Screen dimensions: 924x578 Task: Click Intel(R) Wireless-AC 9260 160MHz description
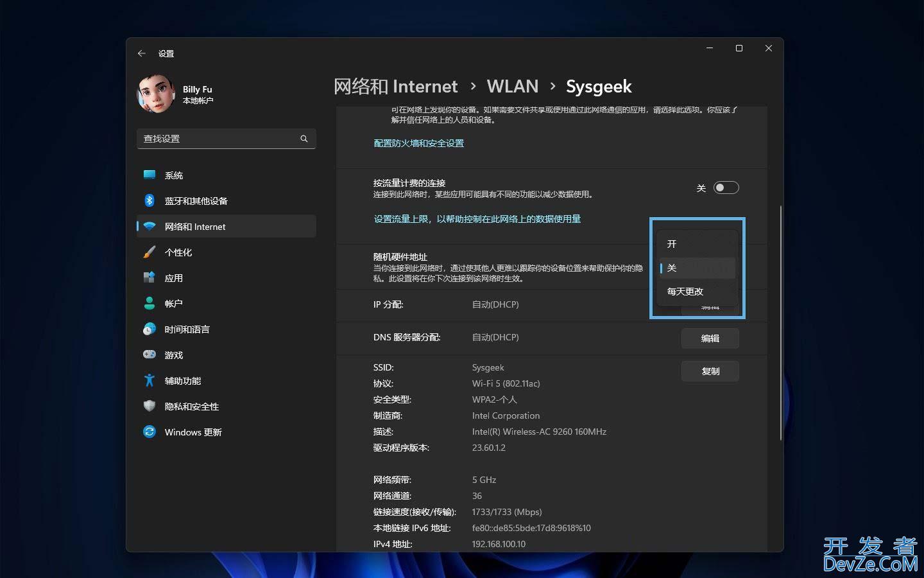click(x=539, y=432)
